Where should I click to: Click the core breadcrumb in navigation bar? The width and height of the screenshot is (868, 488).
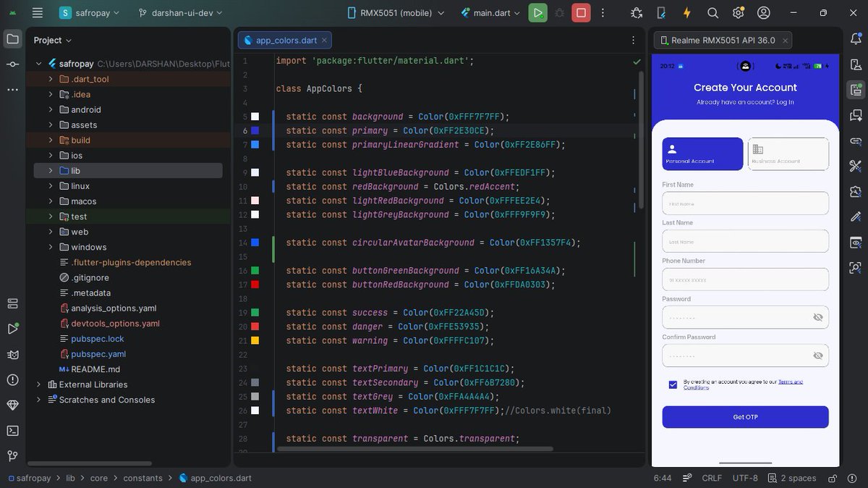99,478
